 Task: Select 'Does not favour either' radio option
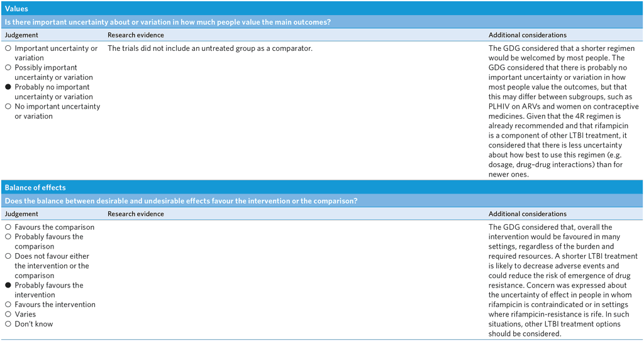(8, 256)
